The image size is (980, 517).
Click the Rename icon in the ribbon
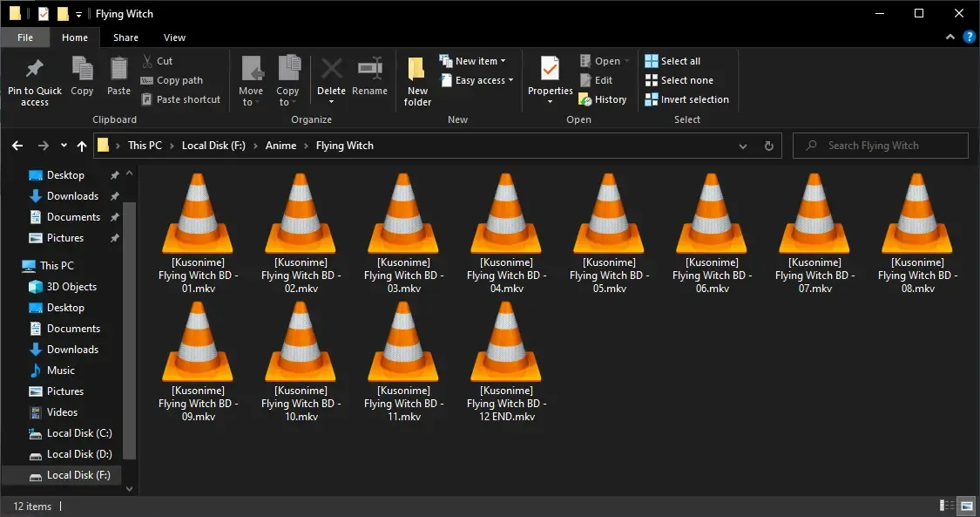point(370,70)
